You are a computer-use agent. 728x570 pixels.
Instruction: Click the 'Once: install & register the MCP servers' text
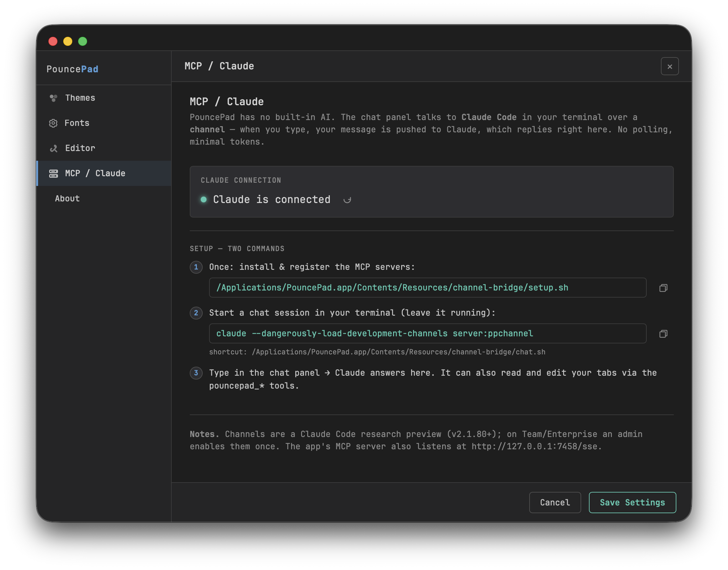pos(312,267)
